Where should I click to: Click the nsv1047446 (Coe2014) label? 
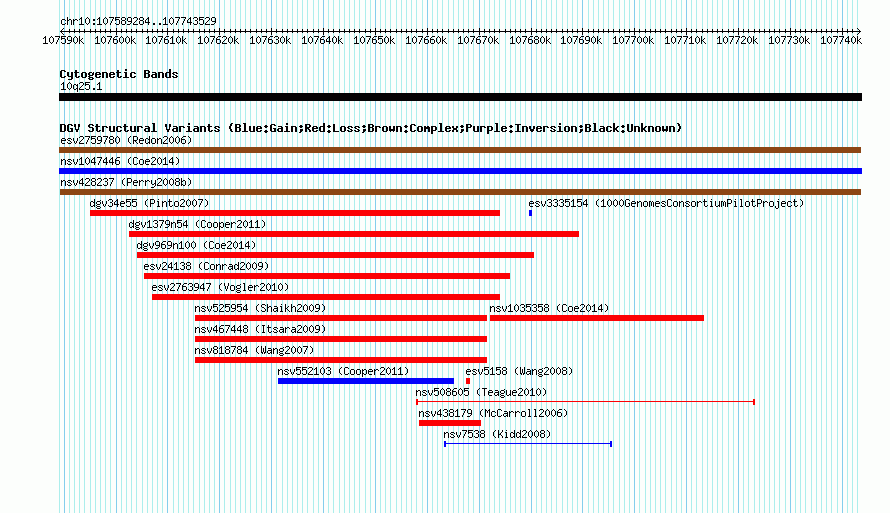[x=120, y=161]
